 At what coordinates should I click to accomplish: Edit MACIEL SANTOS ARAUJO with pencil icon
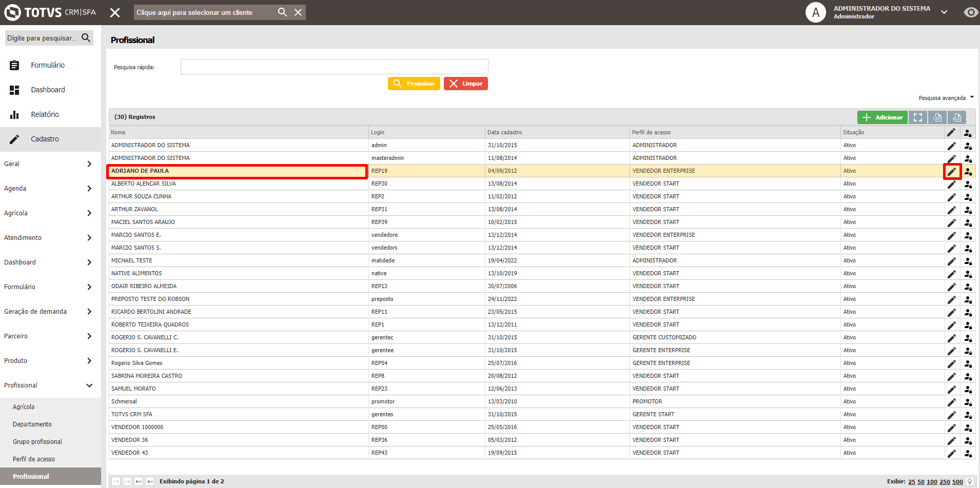pyautogui.click(x=952, y=222)
